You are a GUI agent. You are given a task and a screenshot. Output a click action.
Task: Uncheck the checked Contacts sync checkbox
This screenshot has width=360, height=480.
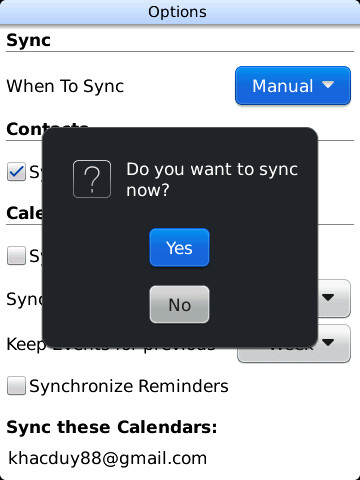16,172
